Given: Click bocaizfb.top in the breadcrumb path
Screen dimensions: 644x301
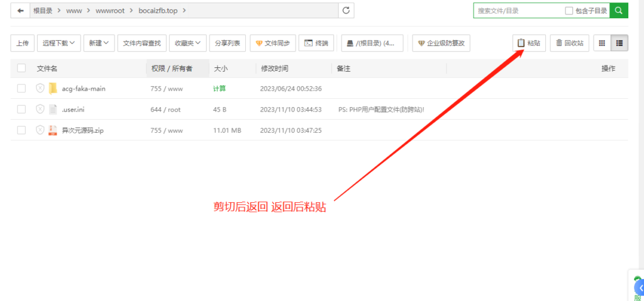Looking at the screenshot, I should click(158, 11).
